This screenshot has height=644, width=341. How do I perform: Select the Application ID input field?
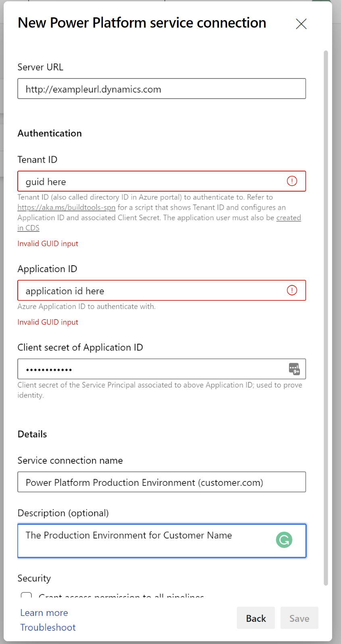(x=149, y=291)
